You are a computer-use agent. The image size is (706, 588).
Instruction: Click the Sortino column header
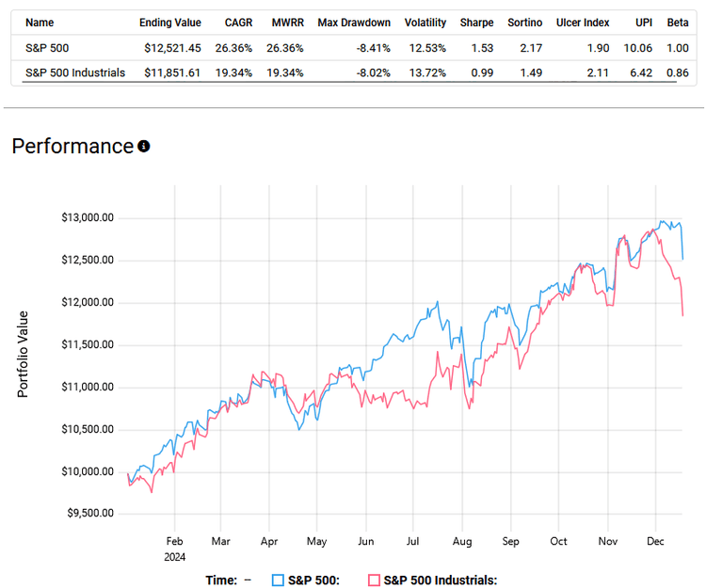[525, 23]
